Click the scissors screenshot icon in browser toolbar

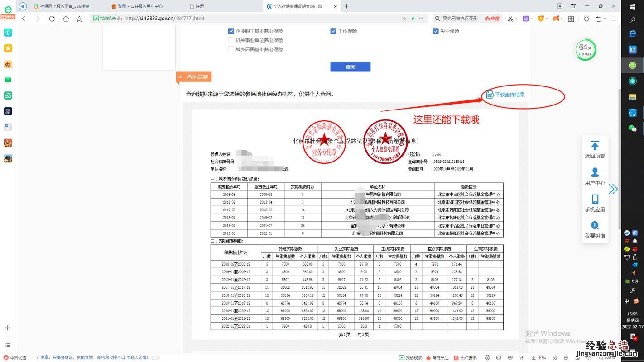tap(510, 19)
